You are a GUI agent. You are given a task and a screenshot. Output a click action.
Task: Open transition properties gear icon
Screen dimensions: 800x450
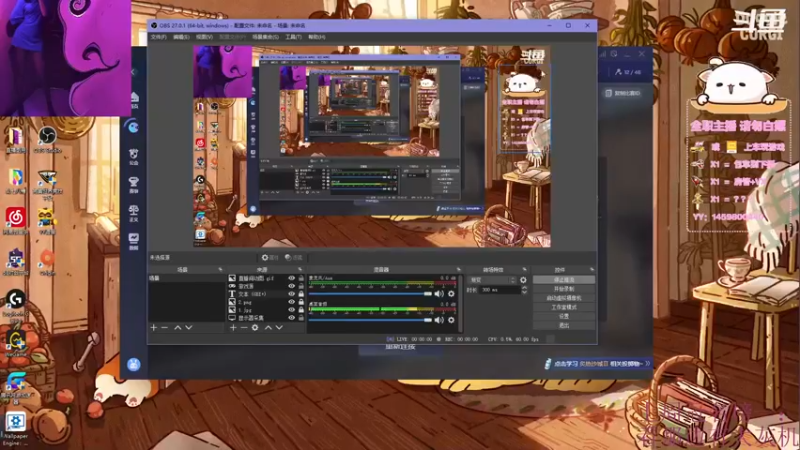click(523, 280)
